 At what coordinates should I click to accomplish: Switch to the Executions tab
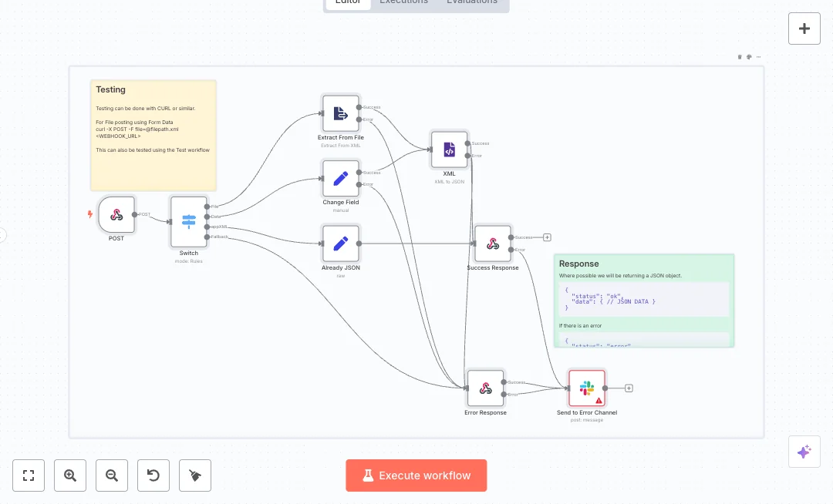coord(403,2)
